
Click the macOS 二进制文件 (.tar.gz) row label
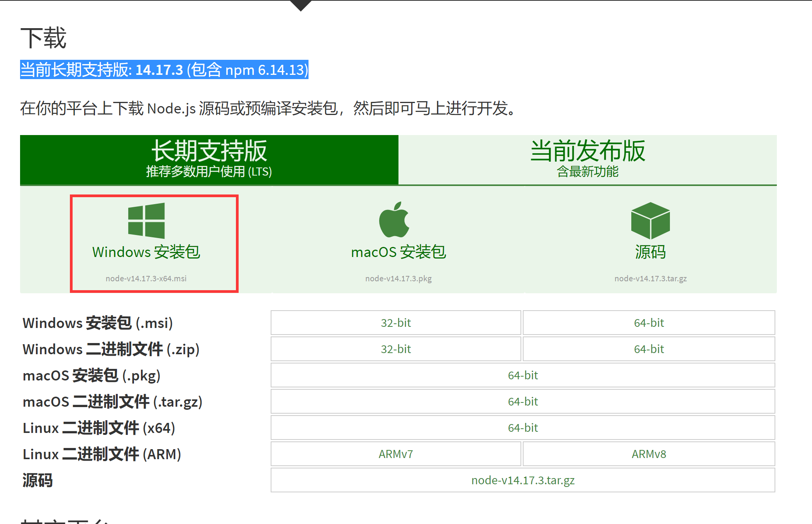(x=113, y=402)
